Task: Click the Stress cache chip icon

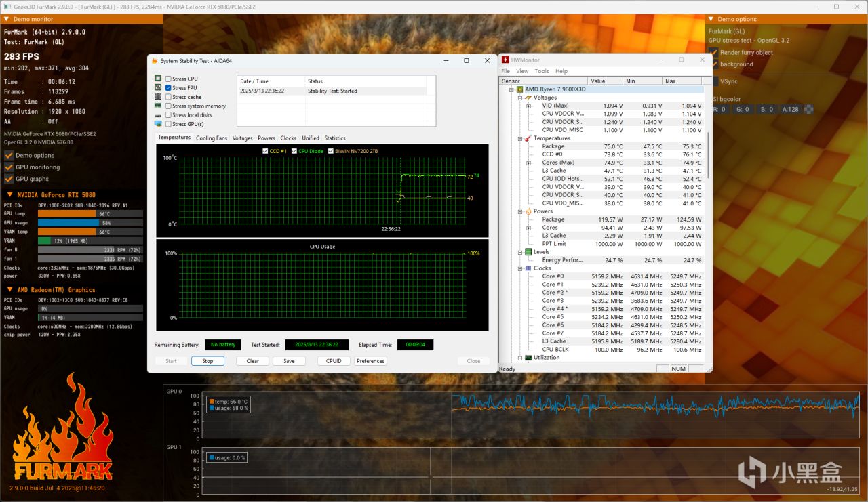Action: tap(158, 97)
